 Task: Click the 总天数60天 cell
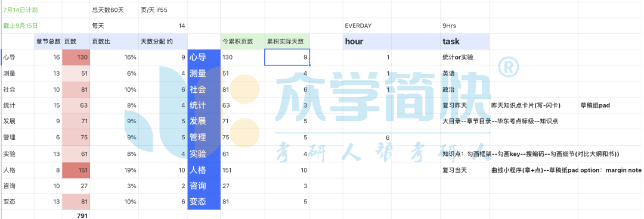point(114,10)
